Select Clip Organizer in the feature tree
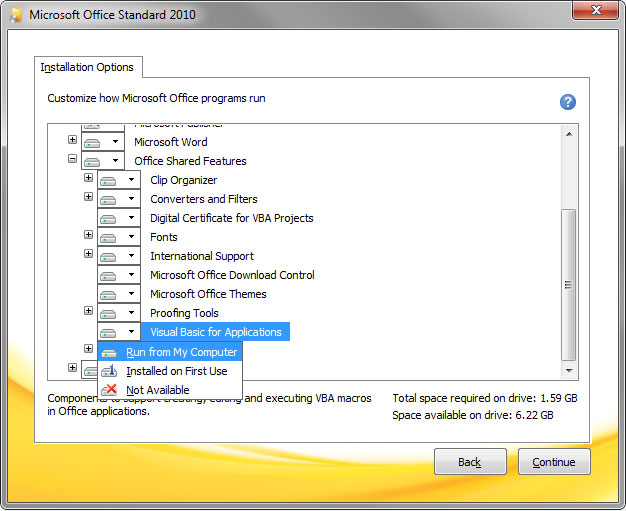 184,180
